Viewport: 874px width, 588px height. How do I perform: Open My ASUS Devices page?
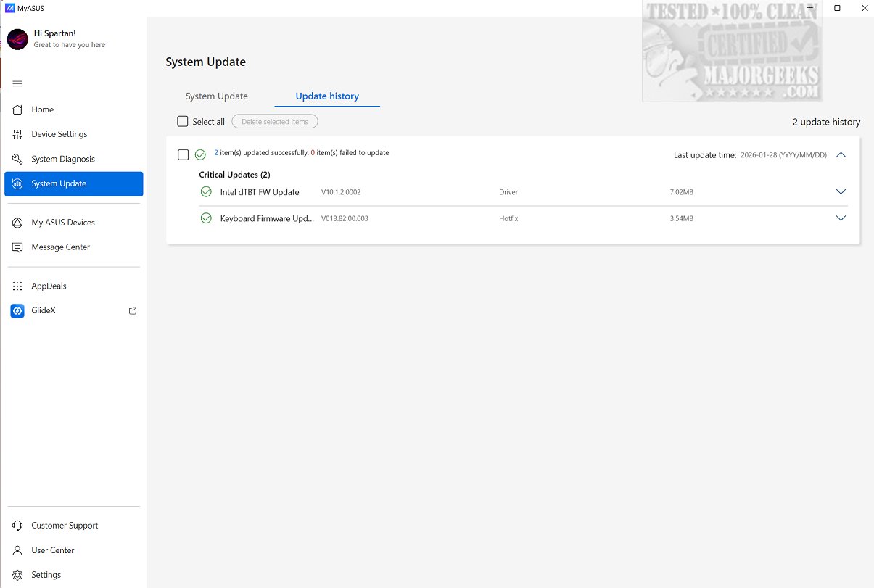point(73,223)
